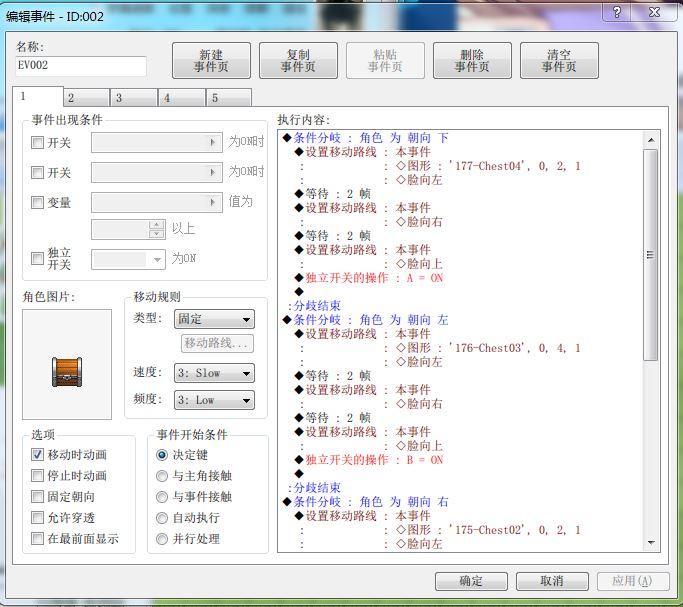683x607 pixels.
Task: Open the variable selector field
Action: pos(157,202)
